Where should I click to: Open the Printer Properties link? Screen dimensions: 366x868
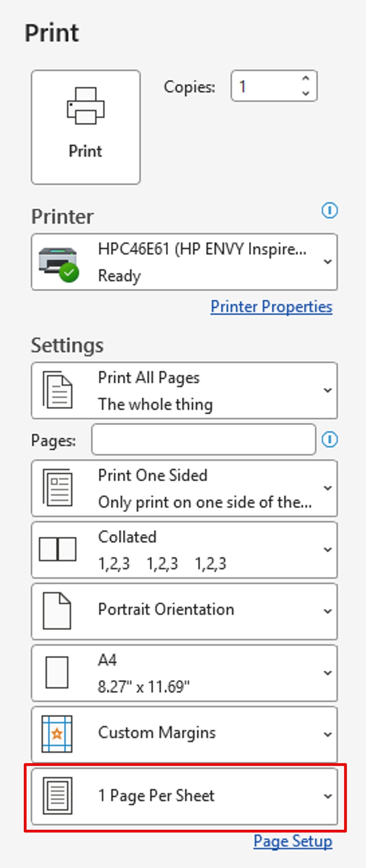tap(272, 307)
